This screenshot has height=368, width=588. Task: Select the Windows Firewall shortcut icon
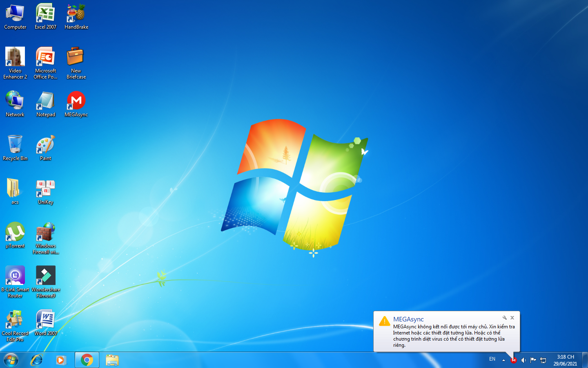coord(46,238)
